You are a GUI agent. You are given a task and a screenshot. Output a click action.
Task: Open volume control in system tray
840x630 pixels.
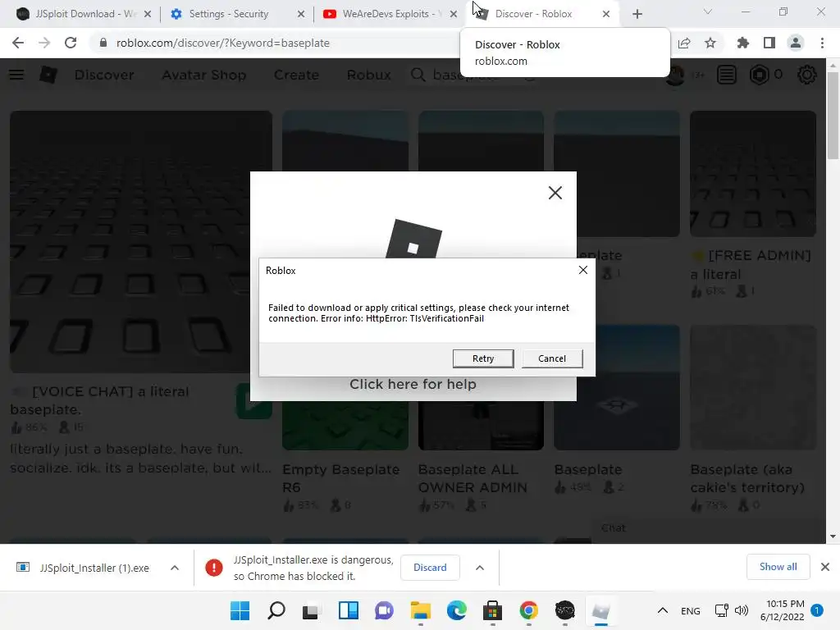click(742, 610)
